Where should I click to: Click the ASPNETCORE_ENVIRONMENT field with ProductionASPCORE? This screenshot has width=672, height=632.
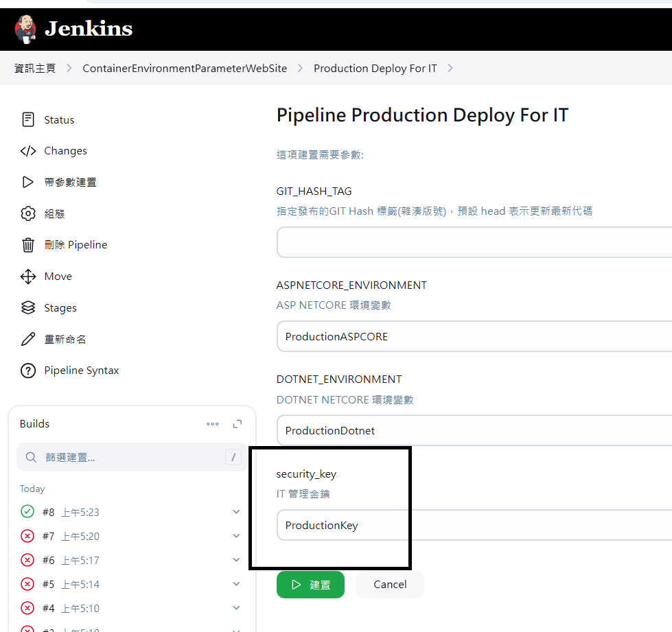coord(474,336)
